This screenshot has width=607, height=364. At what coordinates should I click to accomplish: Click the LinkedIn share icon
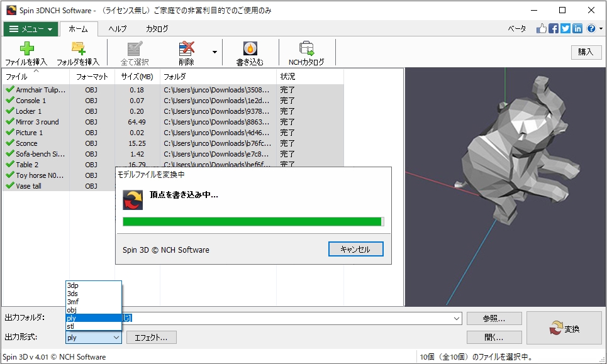pos(577,28)
